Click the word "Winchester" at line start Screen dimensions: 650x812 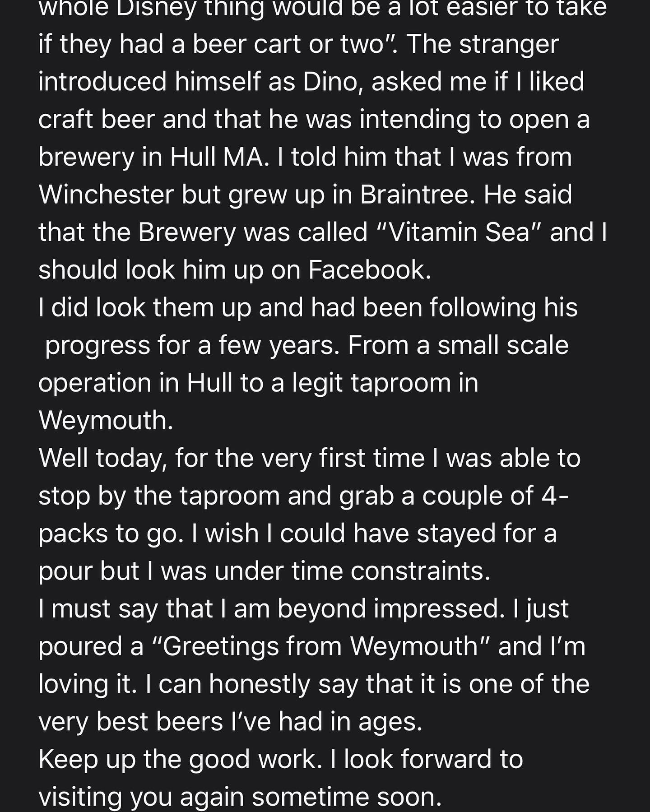tap(106, 195)
